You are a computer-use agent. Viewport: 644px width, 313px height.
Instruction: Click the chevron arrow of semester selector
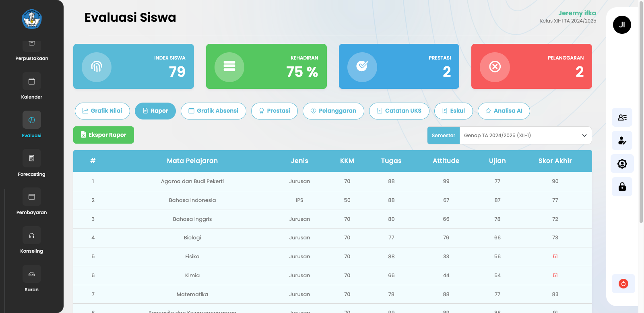coord(584,136)
